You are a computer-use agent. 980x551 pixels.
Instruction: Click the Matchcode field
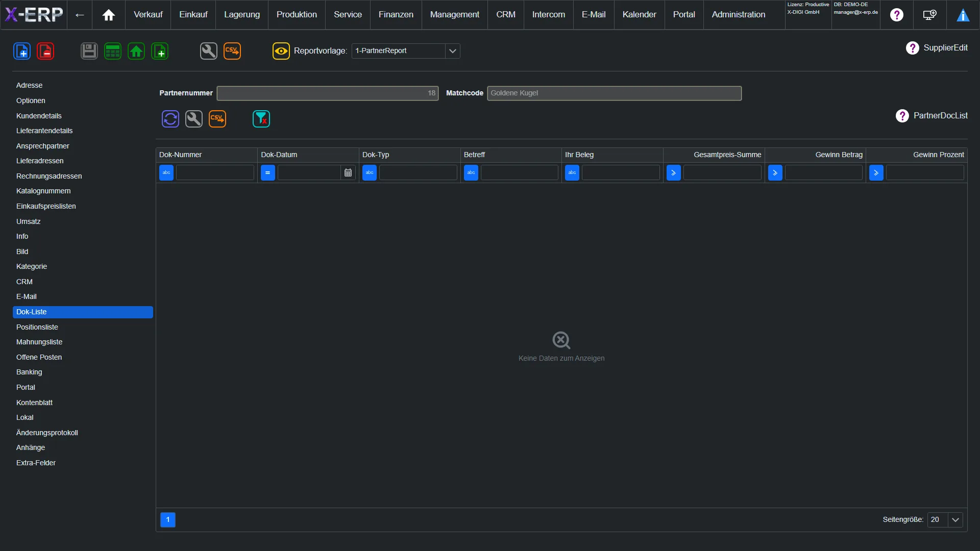coord(615,93)
